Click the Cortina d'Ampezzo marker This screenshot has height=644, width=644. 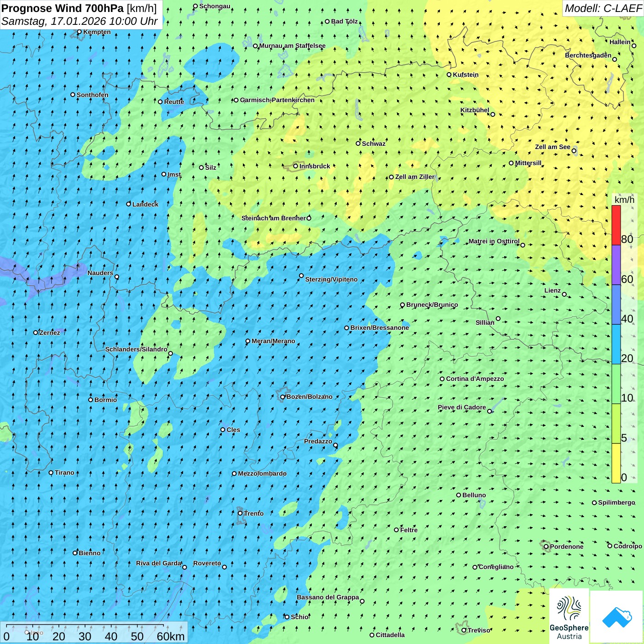coord(442,379)
